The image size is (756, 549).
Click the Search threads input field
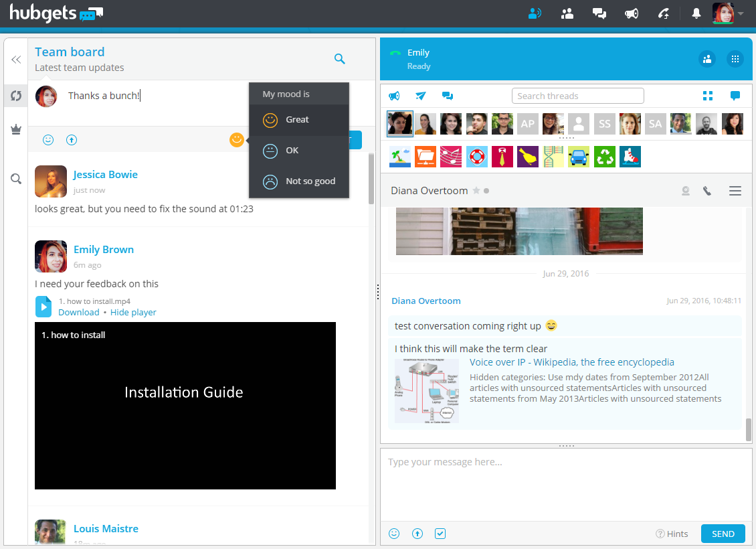(577, 96)
